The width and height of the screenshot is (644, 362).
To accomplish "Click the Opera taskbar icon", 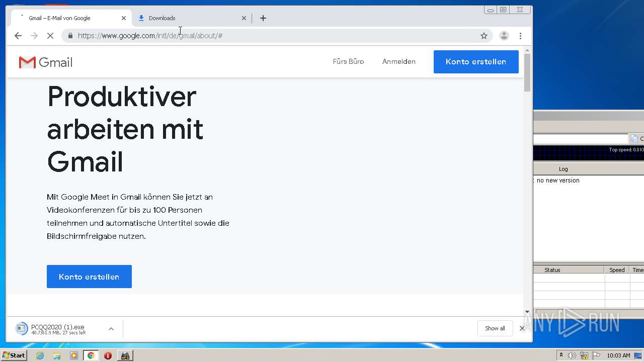I will coord(108,355).
